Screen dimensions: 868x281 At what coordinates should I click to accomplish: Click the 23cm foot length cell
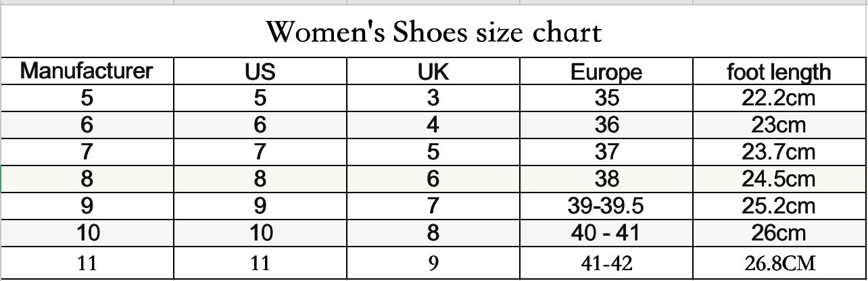(x=779, y=125)
